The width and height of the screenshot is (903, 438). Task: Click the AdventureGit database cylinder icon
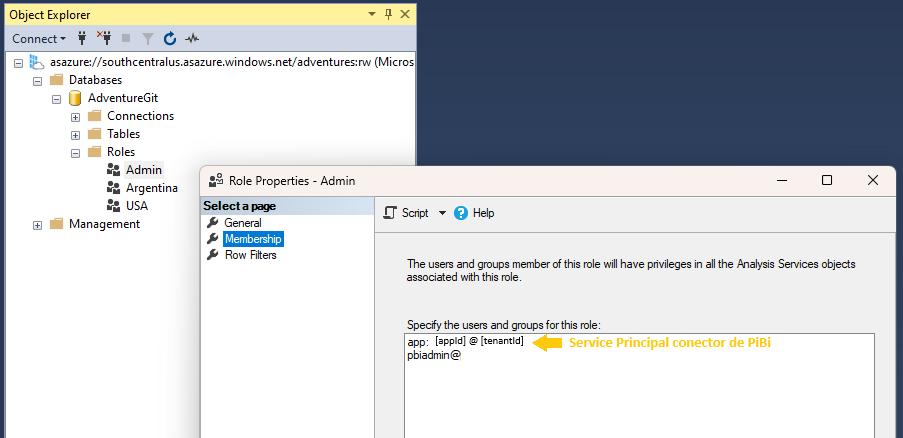(74, 98)
